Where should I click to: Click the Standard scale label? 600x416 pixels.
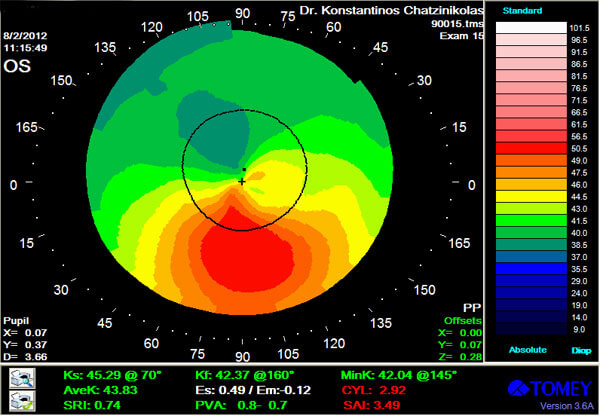(520, 11)
